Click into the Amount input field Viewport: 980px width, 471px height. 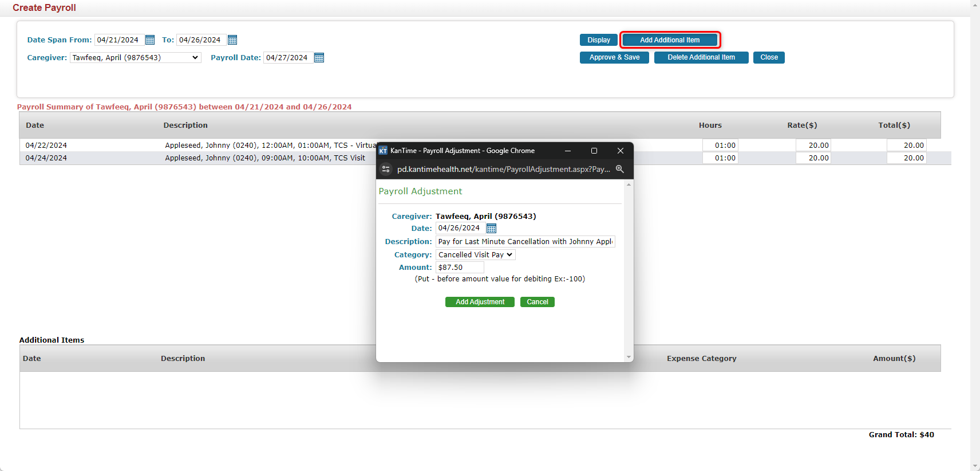point(460,268)
